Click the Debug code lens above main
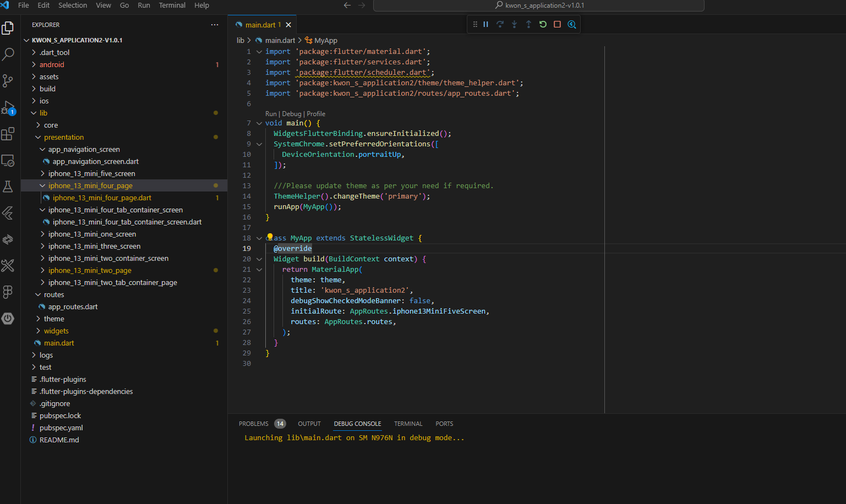The height and width of the screenshot is (504, 846). pyautogui.click(x=292, y=114)
